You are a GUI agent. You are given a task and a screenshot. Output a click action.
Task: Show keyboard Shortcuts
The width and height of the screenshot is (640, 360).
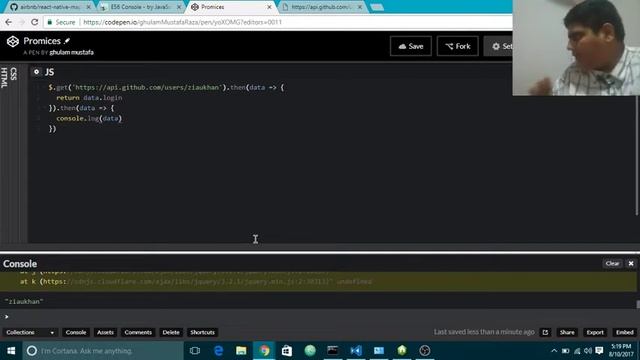pos(202,332)
